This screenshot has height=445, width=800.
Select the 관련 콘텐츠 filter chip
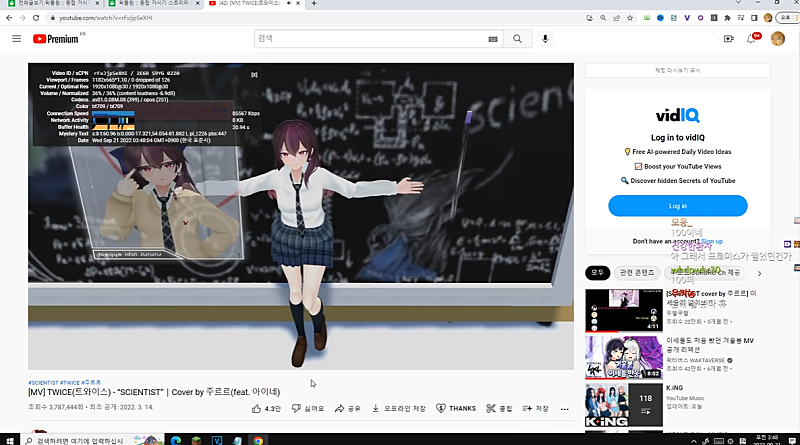(x=637, y=273)
